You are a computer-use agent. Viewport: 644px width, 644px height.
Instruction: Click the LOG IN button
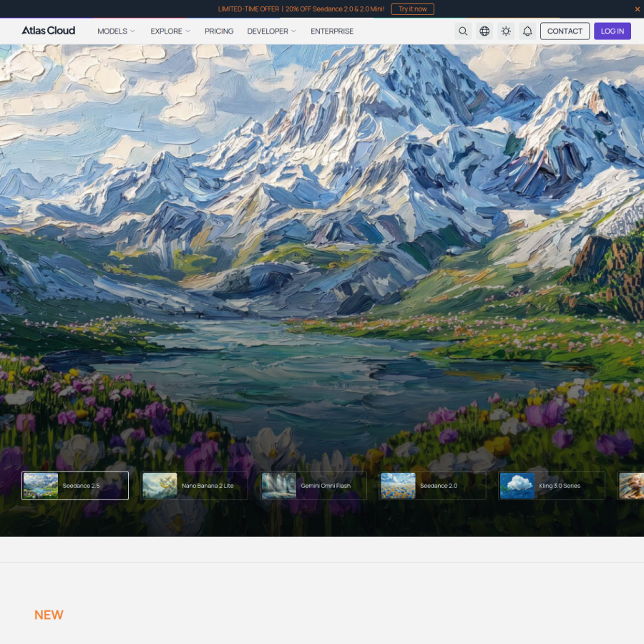tap(613, 31)
